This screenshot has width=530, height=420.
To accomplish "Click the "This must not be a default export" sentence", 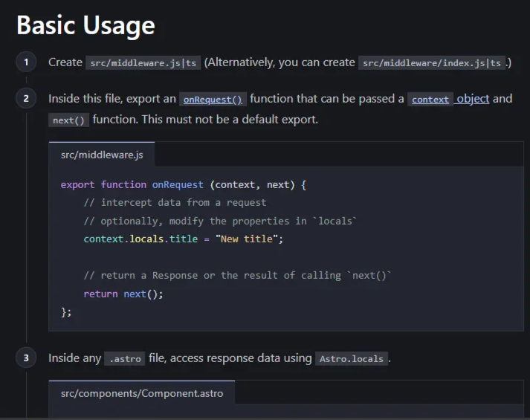I will 230,119.
